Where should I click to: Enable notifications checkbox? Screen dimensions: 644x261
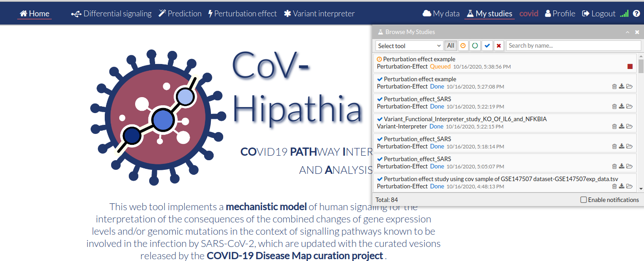point(584,200)
